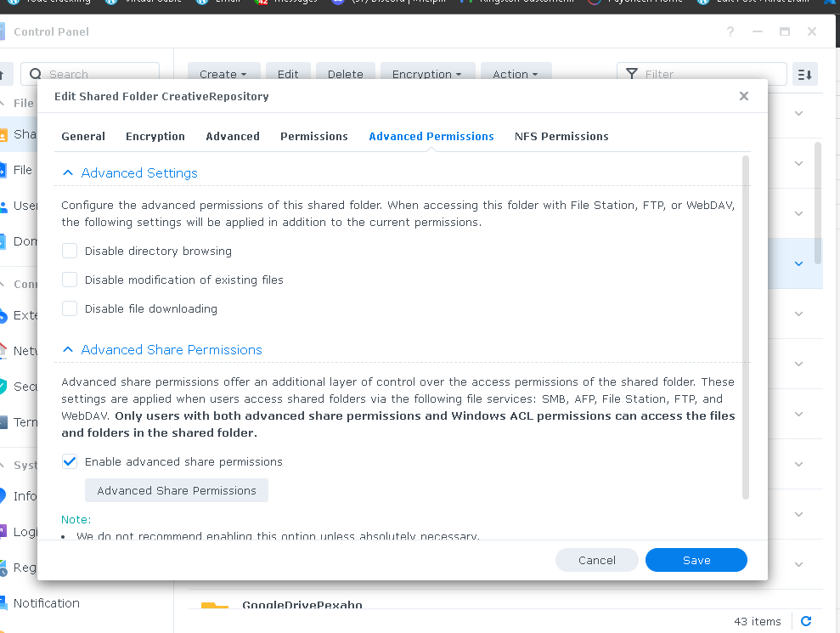The height and width of the screenshot is (633, 840).
Task: Click the GoogleDrivePexabo folder name
Action: [x=302, y=605]
